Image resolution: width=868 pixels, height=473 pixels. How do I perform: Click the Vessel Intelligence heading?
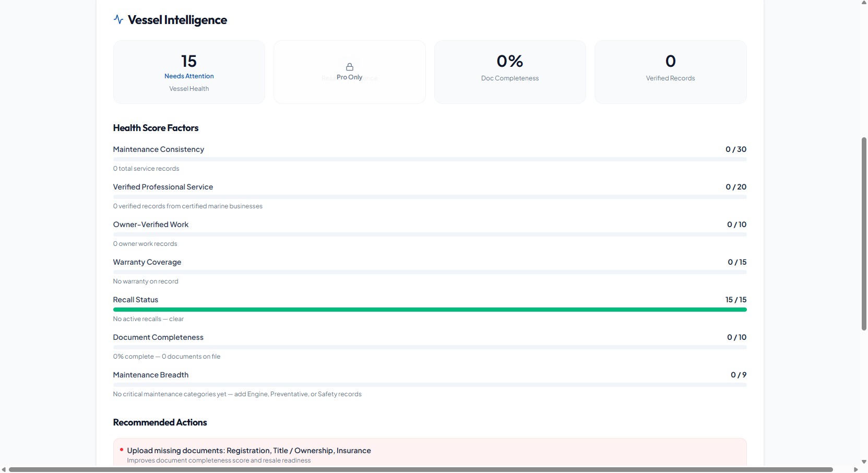[x=177, y=20]
